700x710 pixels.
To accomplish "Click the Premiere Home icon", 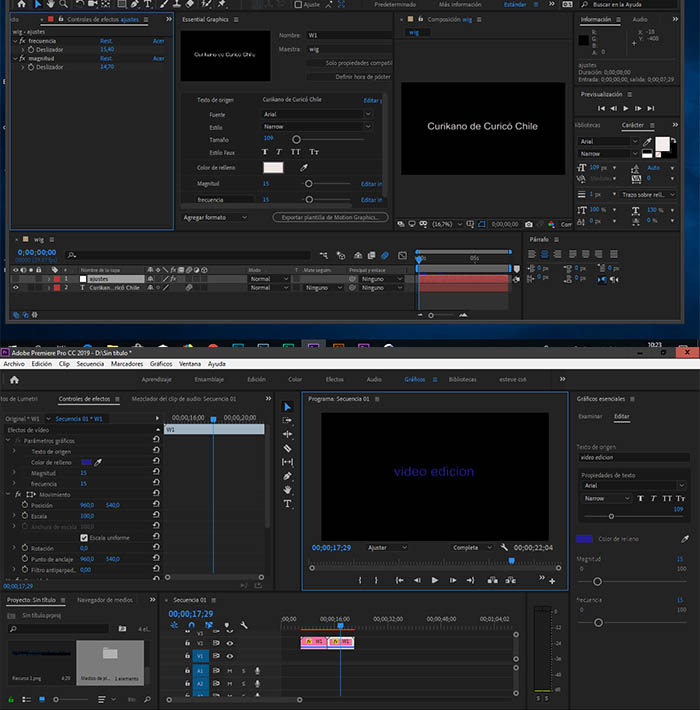I will 14,379.
